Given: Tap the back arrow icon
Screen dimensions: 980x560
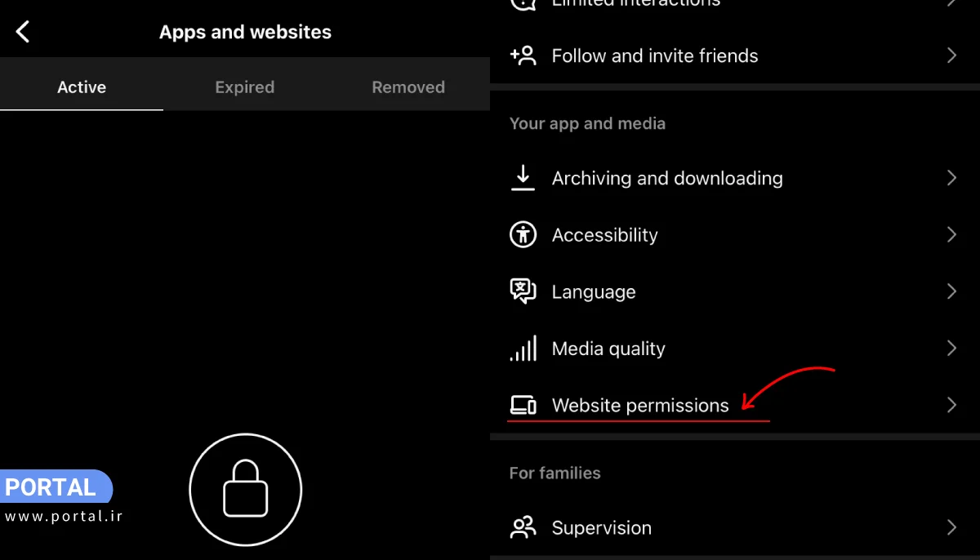Looking at the screenshot, I should 23,33.
